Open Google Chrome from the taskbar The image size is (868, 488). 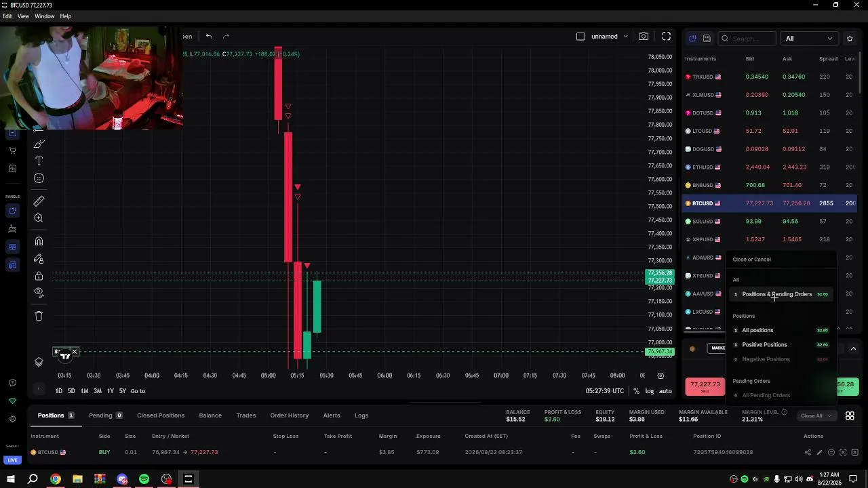point(56,479)
